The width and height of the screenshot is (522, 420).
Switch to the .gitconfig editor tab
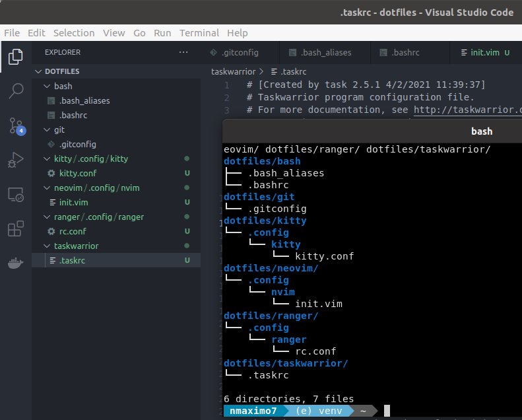pos(240,53)
